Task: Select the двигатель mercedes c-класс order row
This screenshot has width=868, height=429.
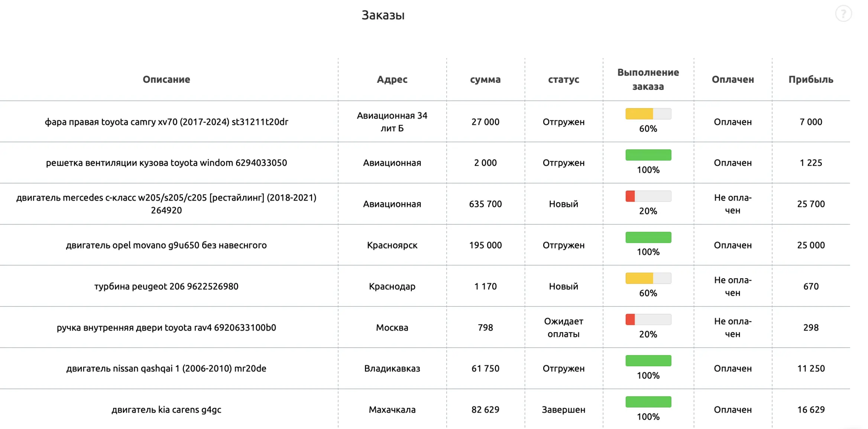Action: [x=166, y=204]
